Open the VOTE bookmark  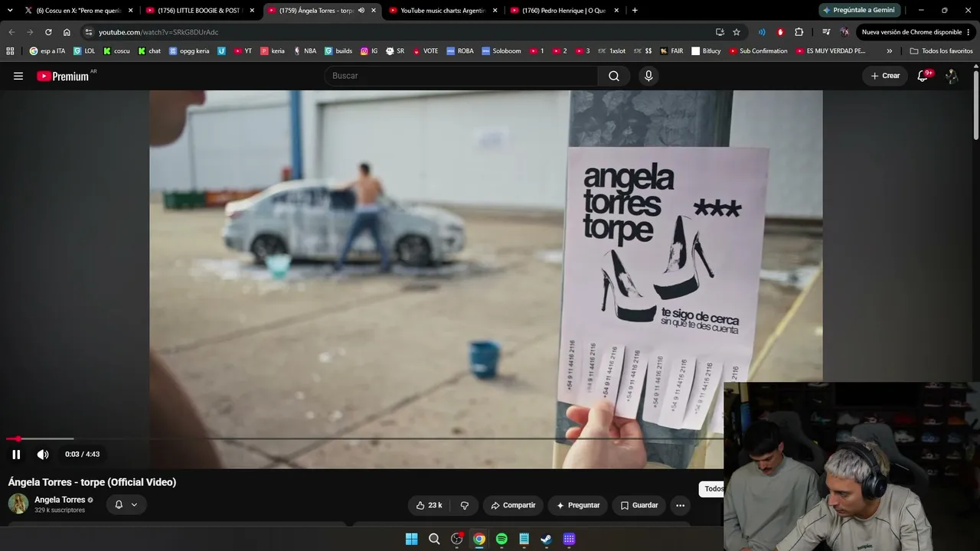click(425, 51)
